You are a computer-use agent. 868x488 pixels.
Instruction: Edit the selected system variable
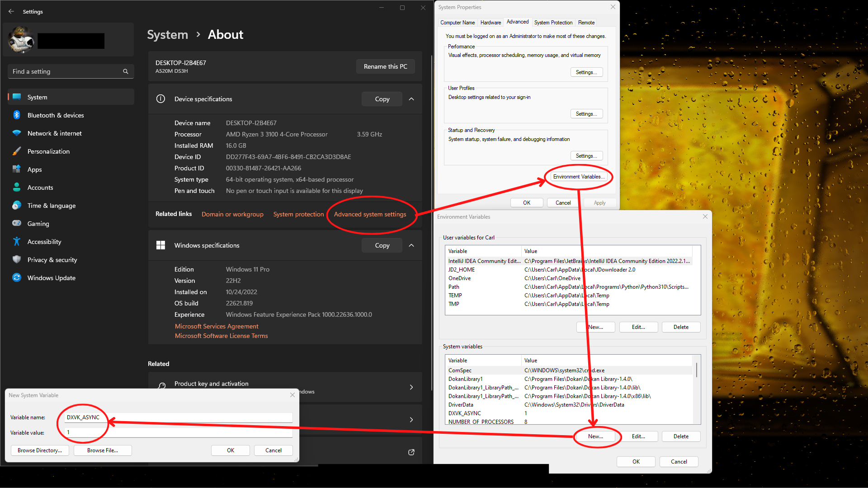click(x=638, y=436)
